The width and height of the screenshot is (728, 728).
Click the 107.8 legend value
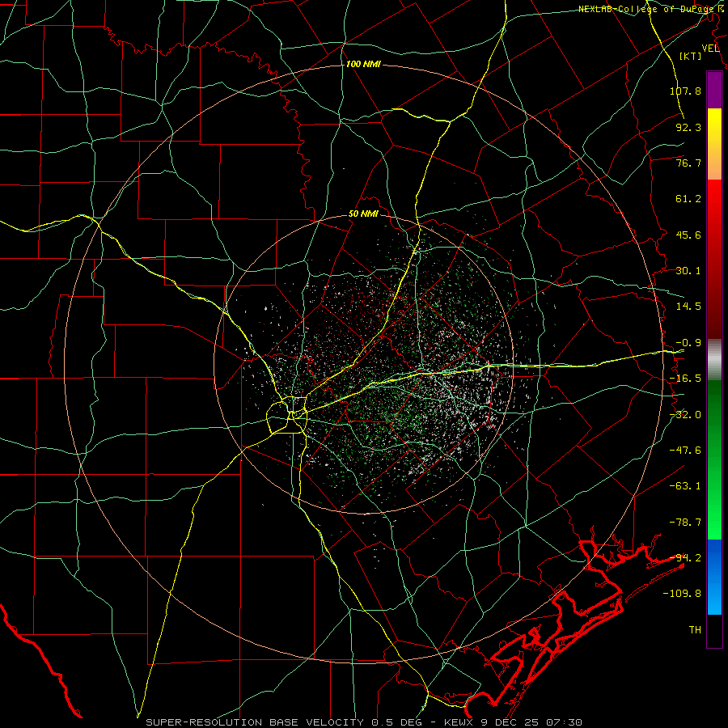[x=685, y=91]
